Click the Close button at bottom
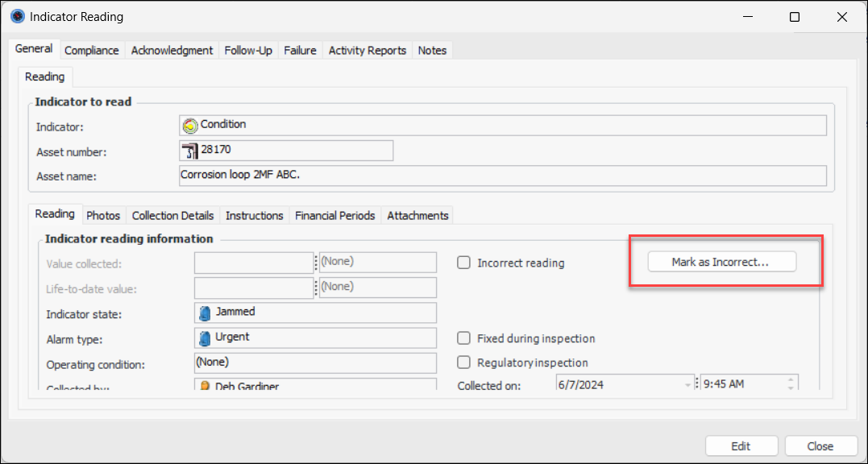This screenshot has width=868, height=464. (x=820, y=446)
